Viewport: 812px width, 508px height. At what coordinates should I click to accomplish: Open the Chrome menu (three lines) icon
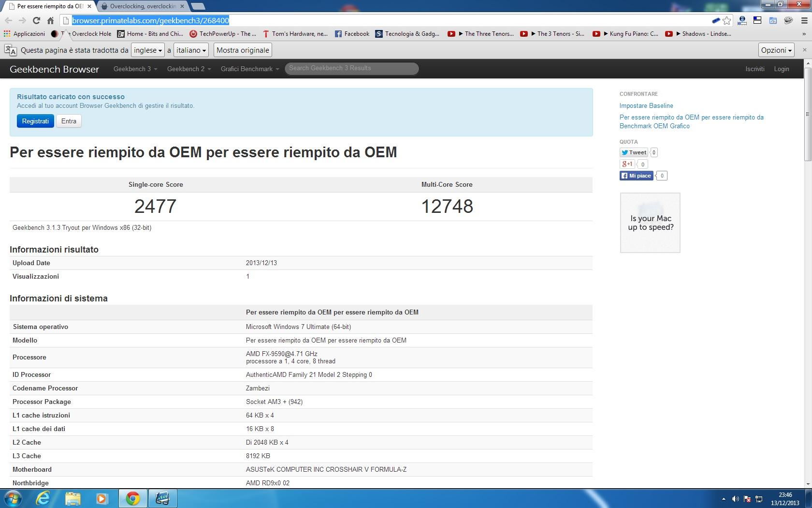click(x=804, y=20)
